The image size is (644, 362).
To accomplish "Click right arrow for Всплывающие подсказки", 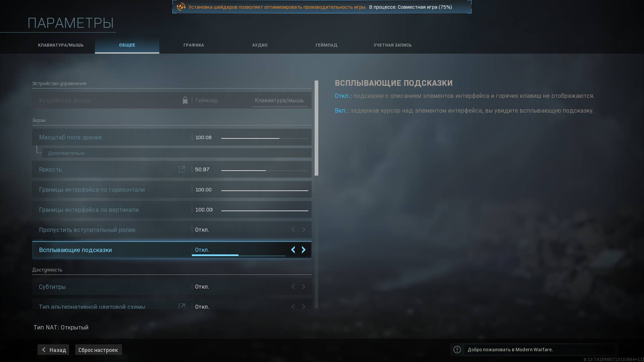I will point(304,250).
